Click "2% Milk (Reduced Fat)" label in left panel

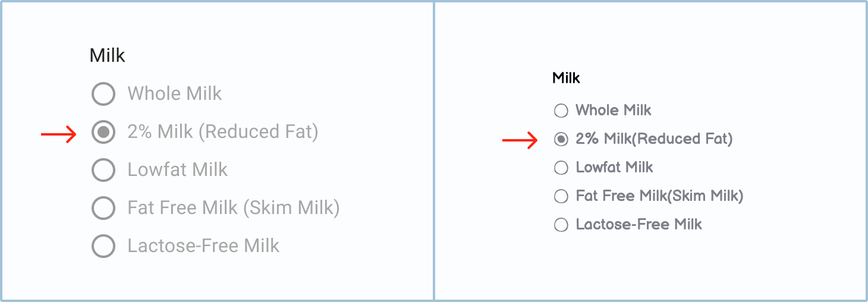coord(223,132)
